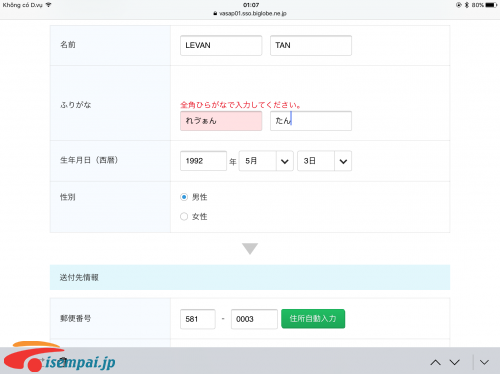
Task: Select the 女性 radio button
Action: tap(184, 217)
